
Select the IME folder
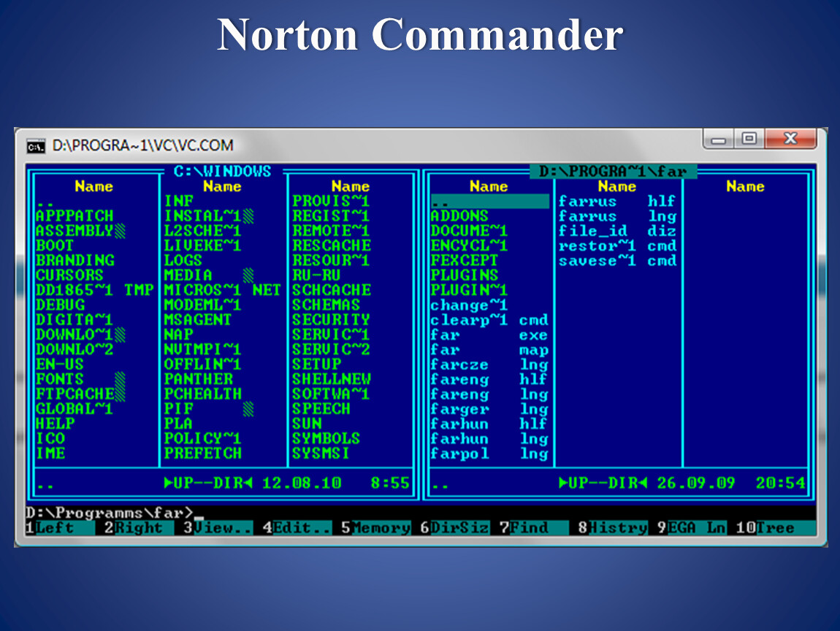[50, 453]
